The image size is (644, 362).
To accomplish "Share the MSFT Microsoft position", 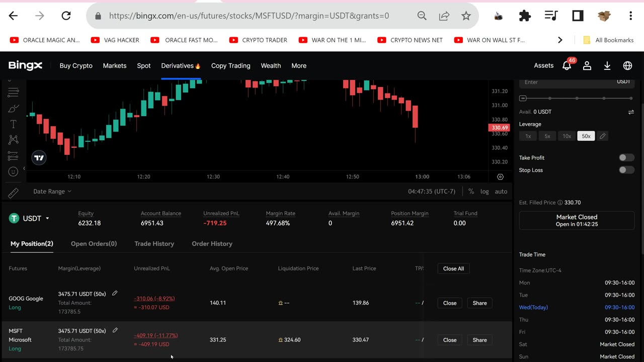I will click(x=479, y=340).
